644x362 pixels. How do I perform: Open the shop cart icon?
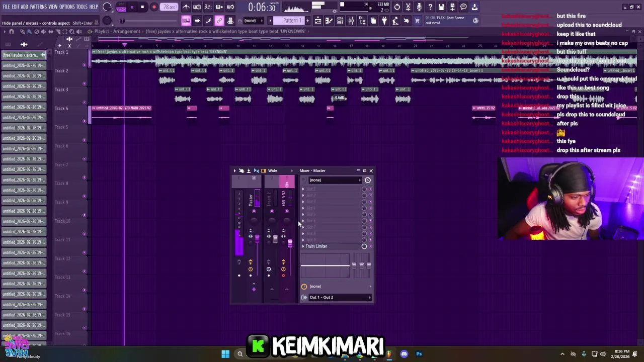click(x=417, y=21)
